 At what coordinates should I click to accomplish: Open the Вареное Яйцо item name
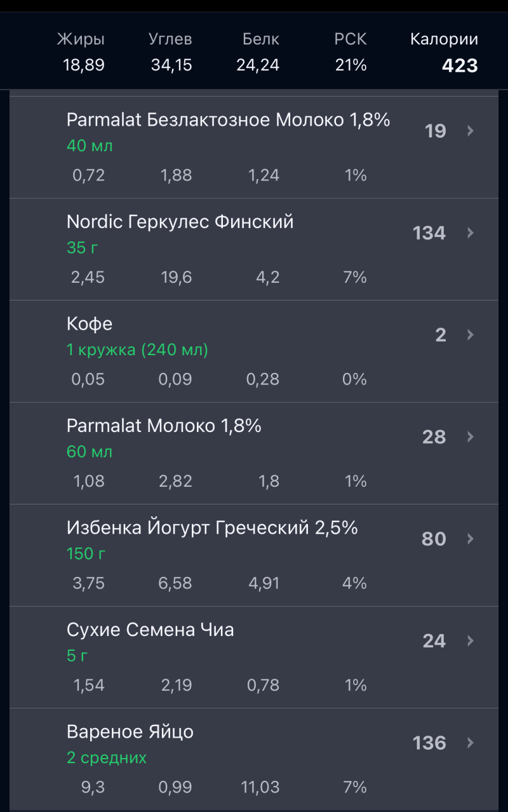[x=130, y=732]
